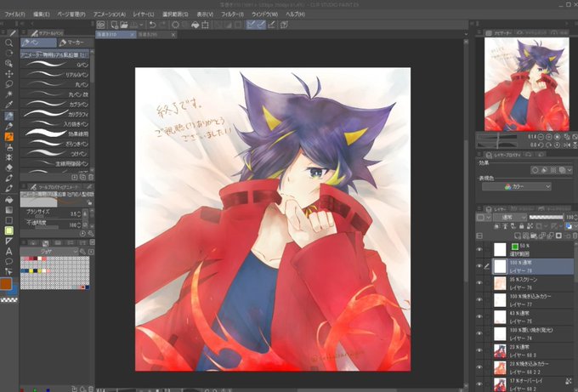The image size is (578, 392).
Task: Select the green Frame border tool
Action: [8, 230]
